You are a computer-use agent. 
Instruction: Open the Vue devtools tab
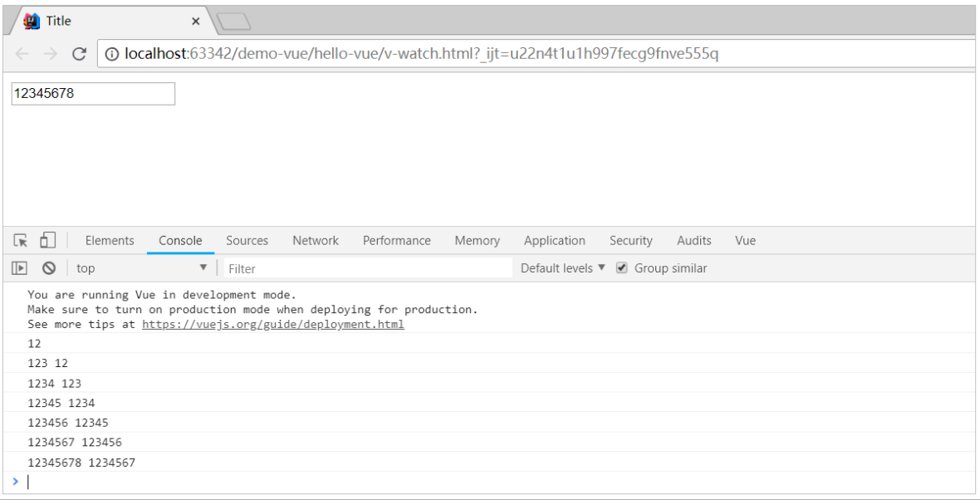[x=745, y=241]
